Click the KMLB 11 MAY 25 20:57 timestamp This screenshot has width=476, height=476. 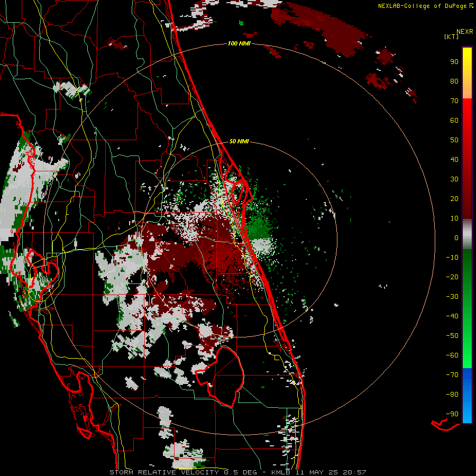pyautogui.click(x=319, y=472)
